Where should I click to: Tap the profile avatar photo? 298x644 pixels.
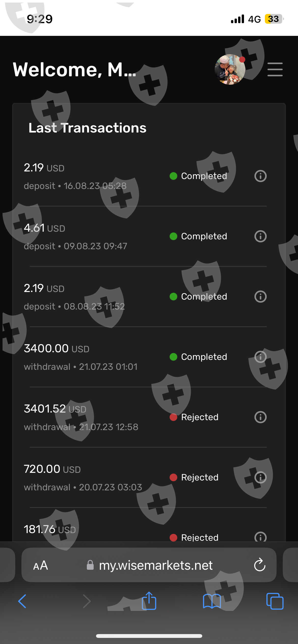click(230, 69)
